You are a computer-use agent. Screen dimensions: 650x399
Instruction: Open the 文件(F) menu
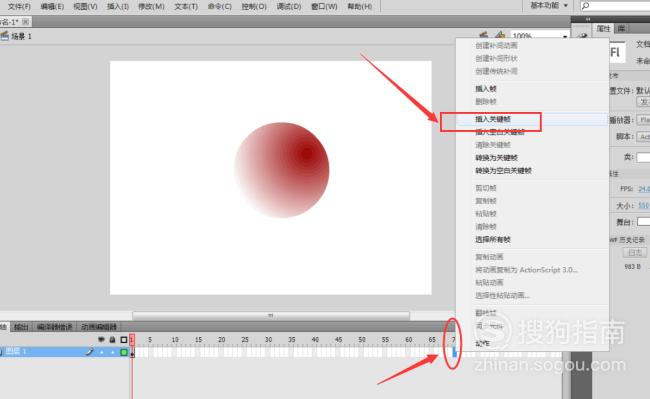coord(19,7)
